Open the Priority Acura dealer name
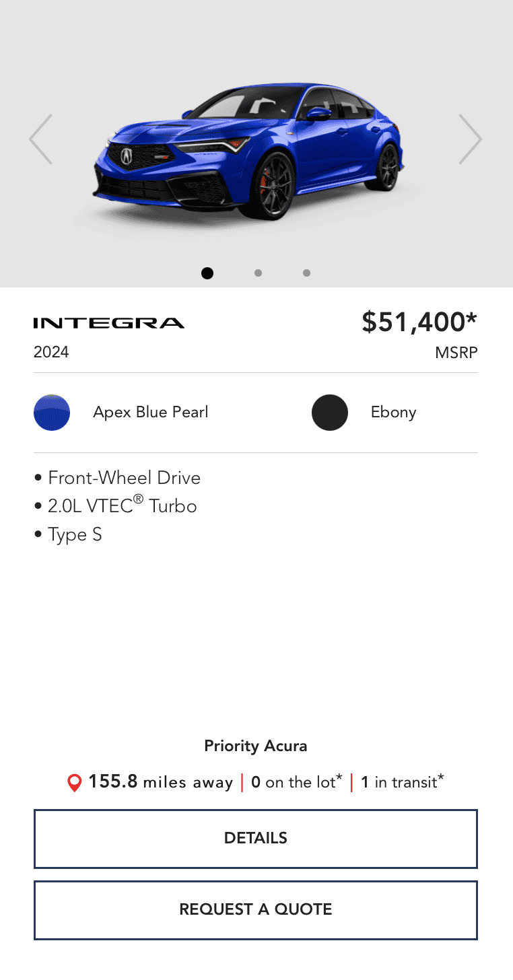 [x=256, y=746]
